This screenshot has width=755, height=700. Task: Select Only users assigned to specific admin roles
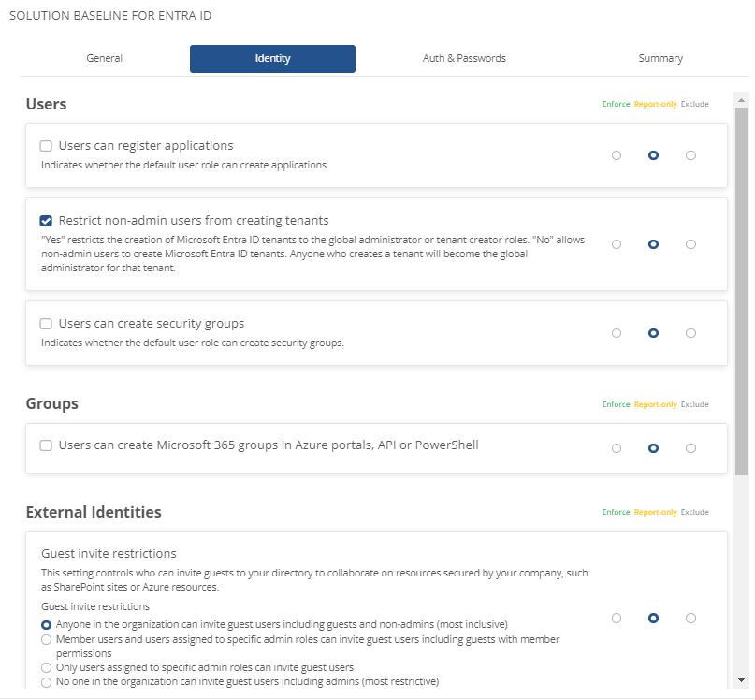point(46,667)
